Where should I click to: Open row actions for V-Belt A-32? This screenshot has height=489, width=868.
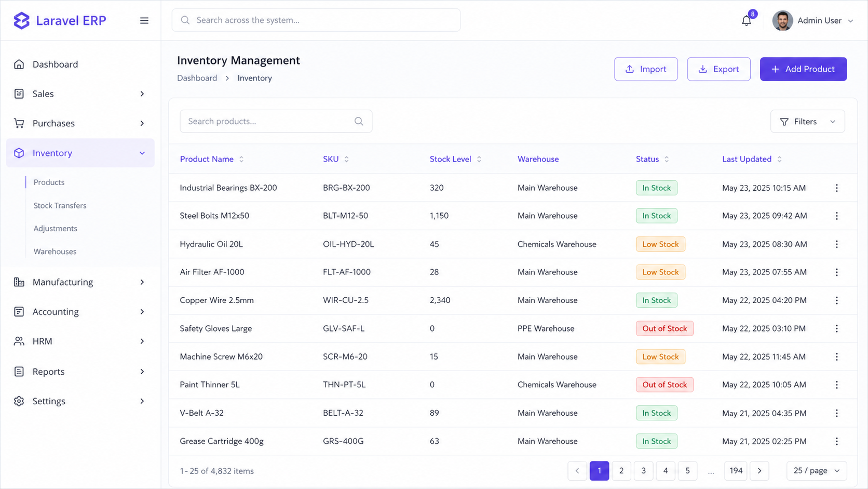(836, 413)
